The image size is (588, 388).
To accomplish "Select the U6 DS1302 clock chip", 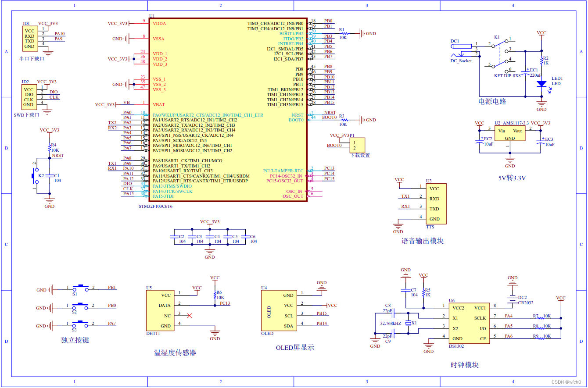I will point(470,323).
